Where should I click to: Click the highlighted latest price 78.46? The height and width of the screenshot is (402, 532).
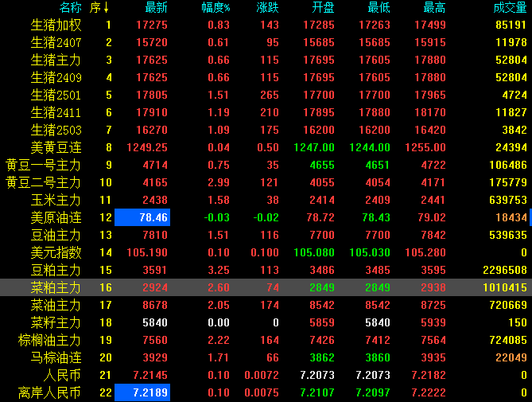click(x=142, y=217)
